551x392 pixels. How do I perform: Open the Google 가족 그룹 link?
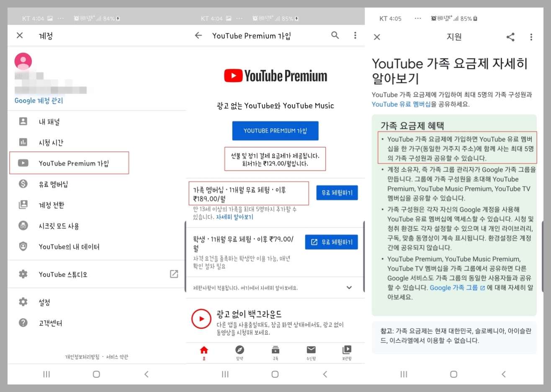coord(457,288)
